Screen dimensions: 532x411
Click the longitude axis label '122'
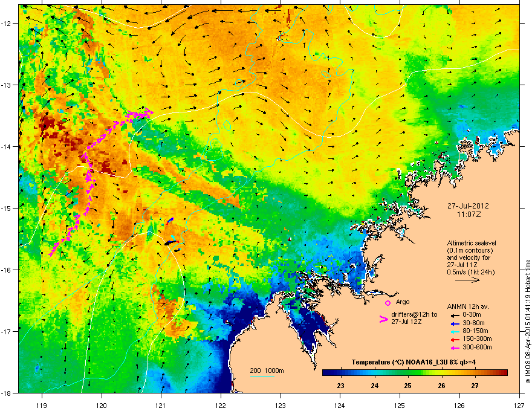(221, 405)
